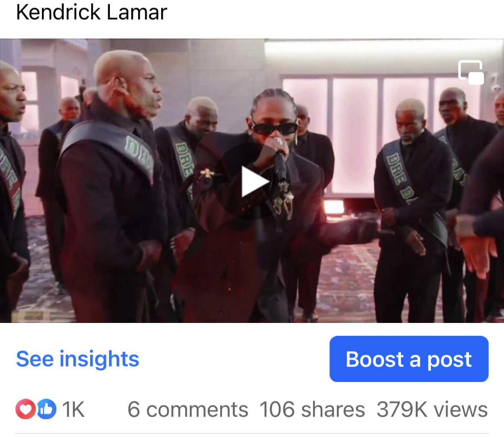Screen dimensions: 504x438
Task: Open See insights link
Action: [x=77, y=359]
